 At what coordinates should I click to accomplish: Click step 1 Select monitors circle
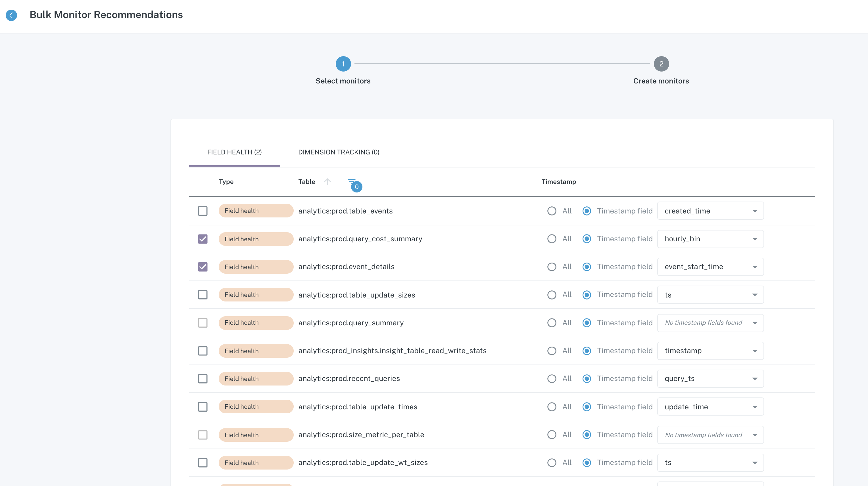[343, 64]
